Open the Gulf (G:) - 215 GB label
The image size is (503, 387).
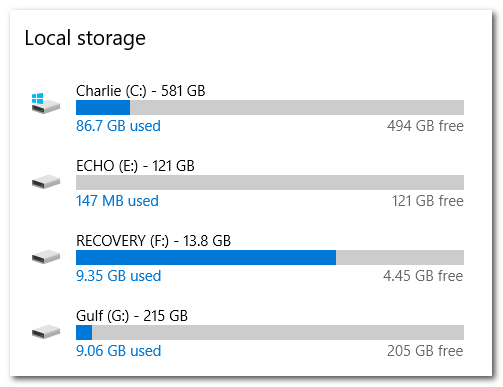(x=132, y=316)
